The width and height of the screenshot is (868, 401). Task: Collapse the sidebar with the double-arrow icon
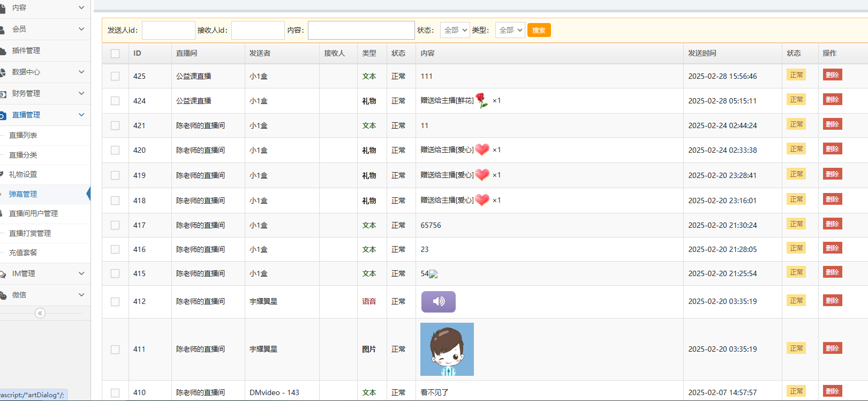click(x=40, y=313)
